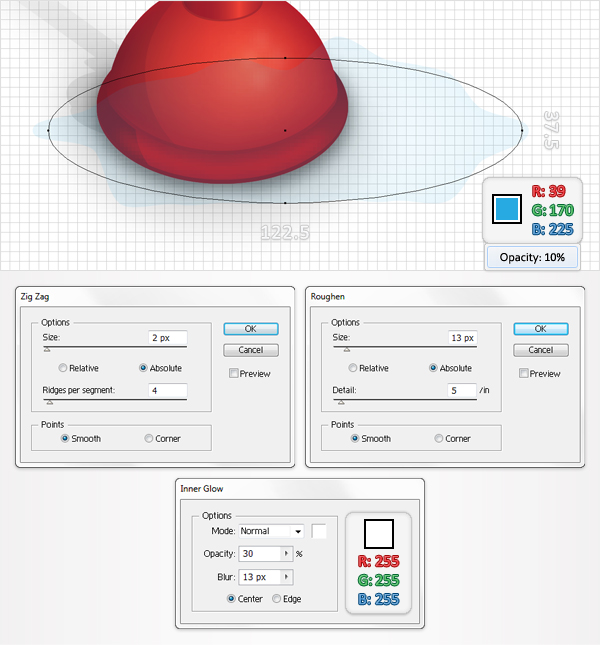Click the blue fill color swatch
The width and height of the screenshot is (600, 645).
pos(507,209)
